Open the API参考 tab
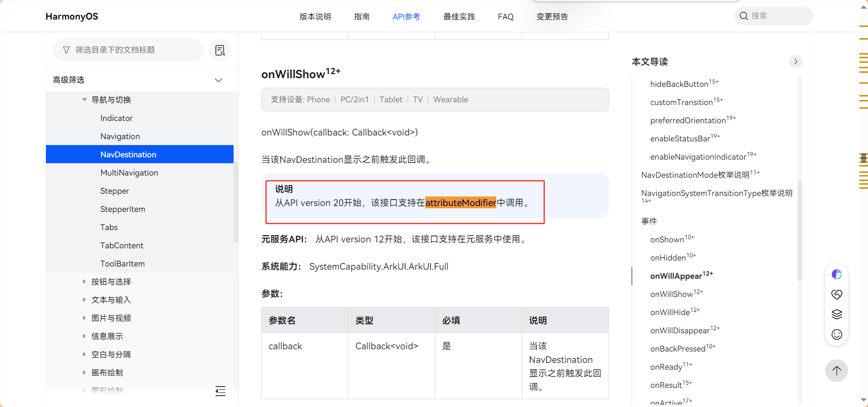Screen dimensions: 868x407 (406, 17)
